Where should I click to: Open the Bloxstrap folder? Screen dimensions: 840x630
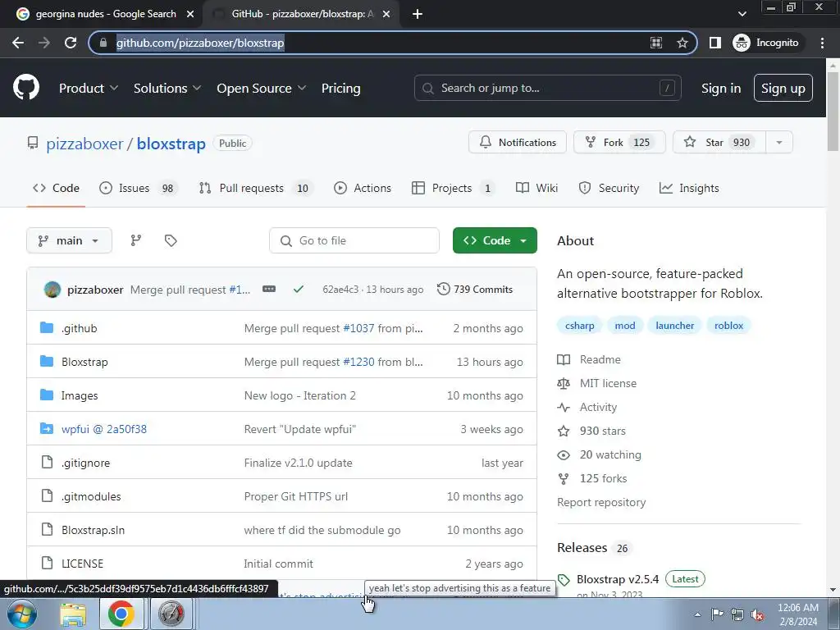click(84, 362)
